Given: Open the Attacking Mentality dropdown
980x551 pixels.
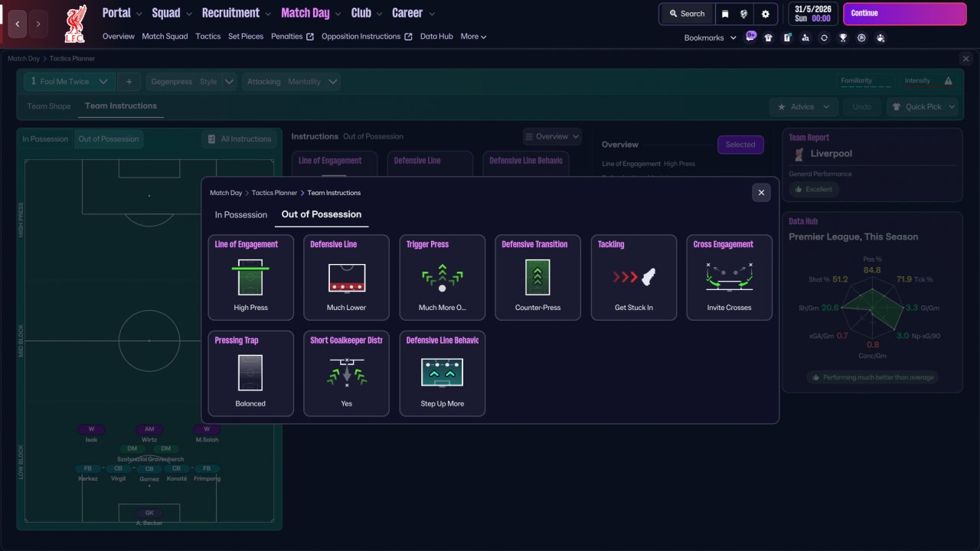Looking at the screenshot, I should pyautogui.click(x=292, y=82).
